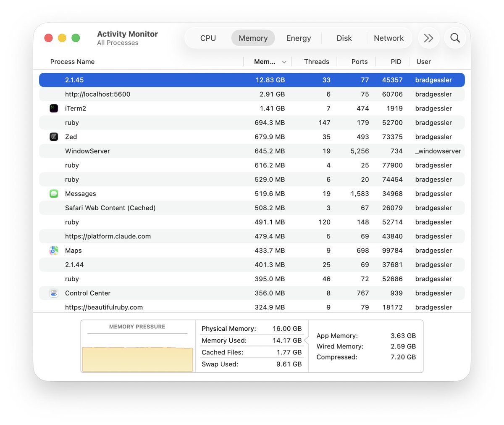
Task: Sort by Process Name column
Action: point(72,62)
